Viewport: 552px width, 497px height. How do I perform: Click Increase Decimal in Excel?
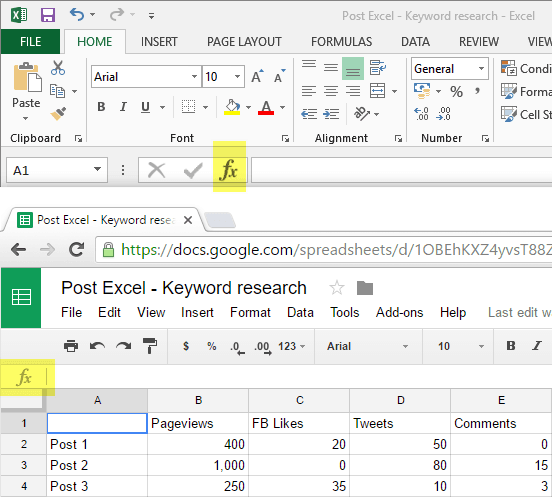421,114
